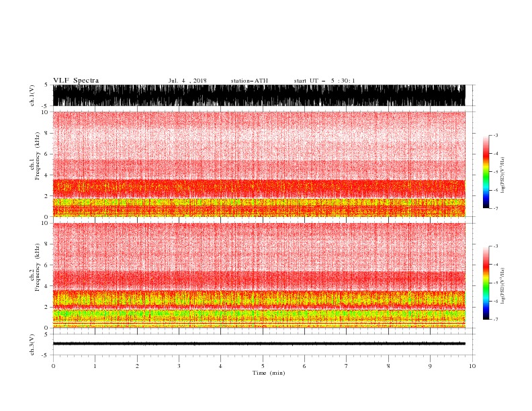Screen dimensions: 532x411
Task: Click the "4" kHz tick of ch.1 spectrogram
Action: (x=46, y=175)
